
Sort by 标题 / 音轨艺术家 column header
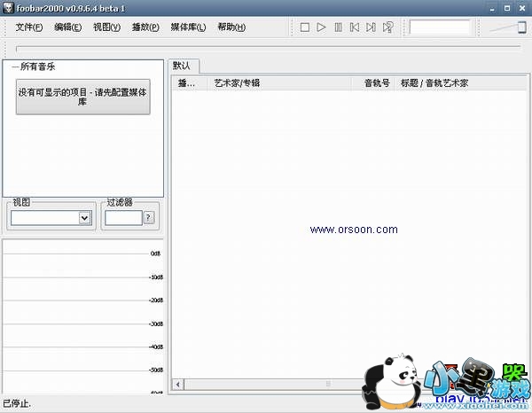point(459,83)
